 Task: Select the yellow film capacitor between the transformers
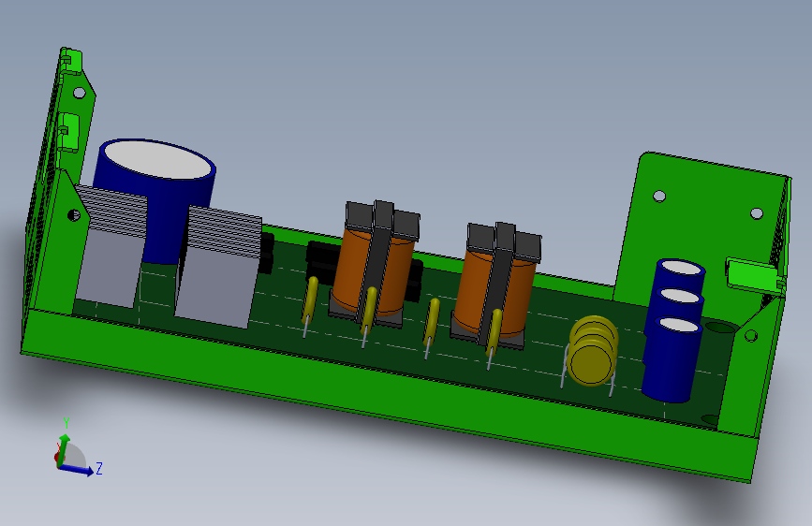[431, 322]
